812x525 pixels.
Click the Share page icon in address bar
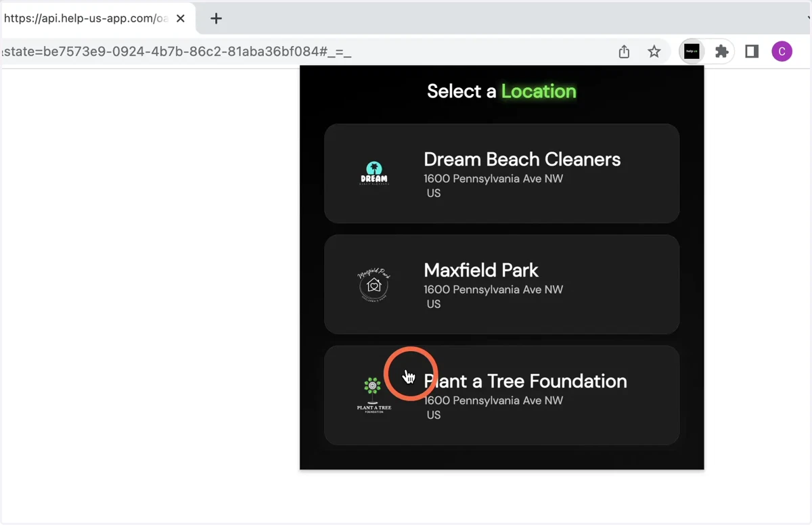pos(624,51)
